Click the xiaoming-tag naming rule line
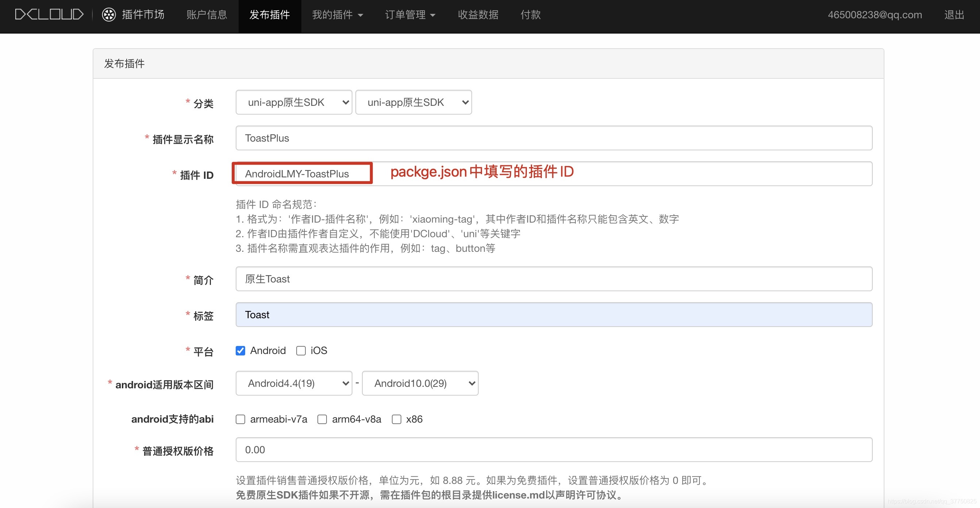 [457, 219]
